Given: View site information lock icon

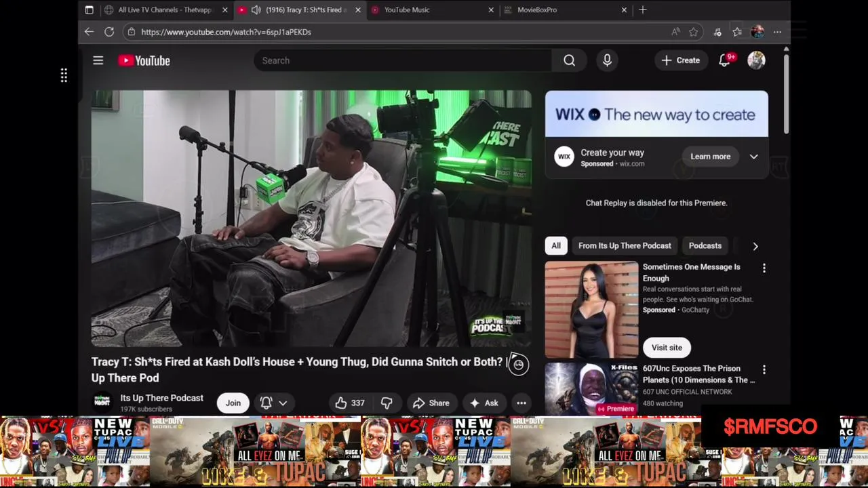Looking at the screenshot, I should coord(130,32).
